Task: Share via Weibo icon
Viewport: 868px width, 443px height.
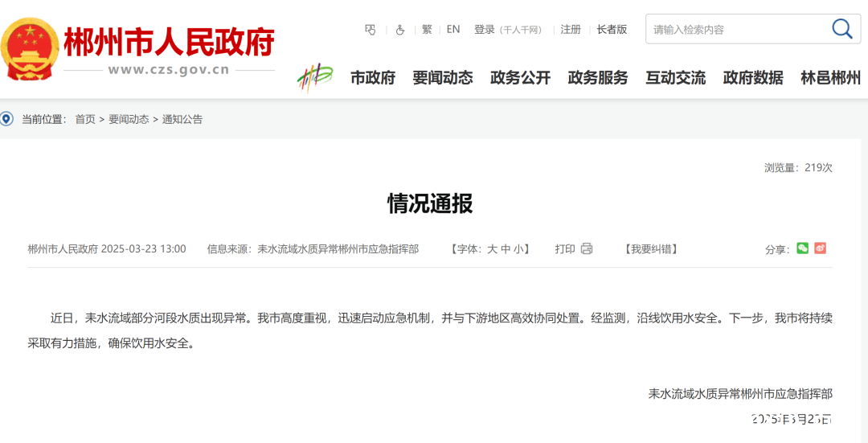Action: [821, 248]
